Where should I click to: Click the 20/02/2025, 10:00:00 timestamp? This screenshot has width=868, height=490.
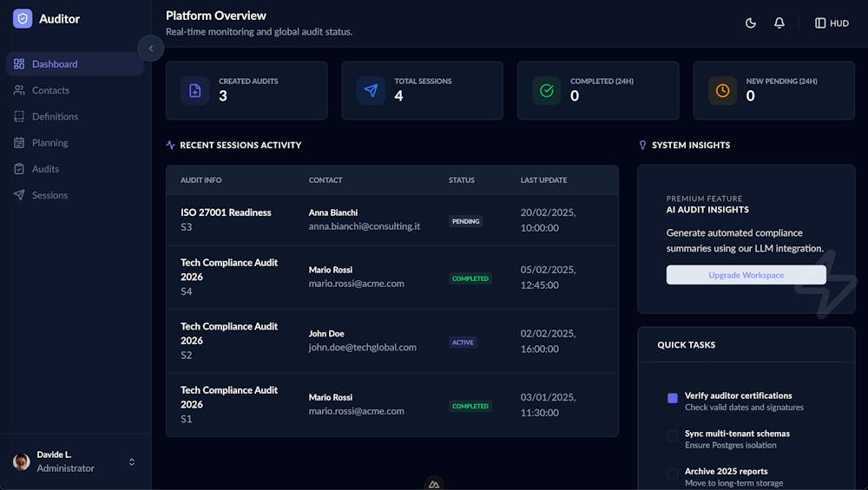tap(548, 220)
